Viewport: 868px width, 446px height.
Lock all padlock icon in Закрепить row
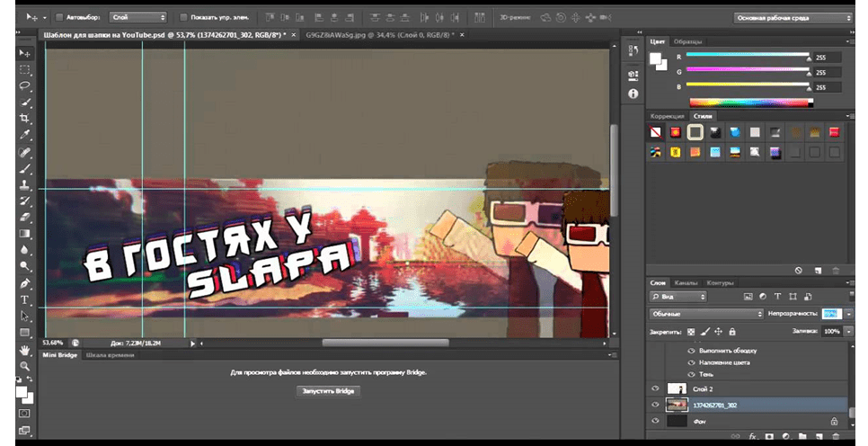(x=732, y=332)
